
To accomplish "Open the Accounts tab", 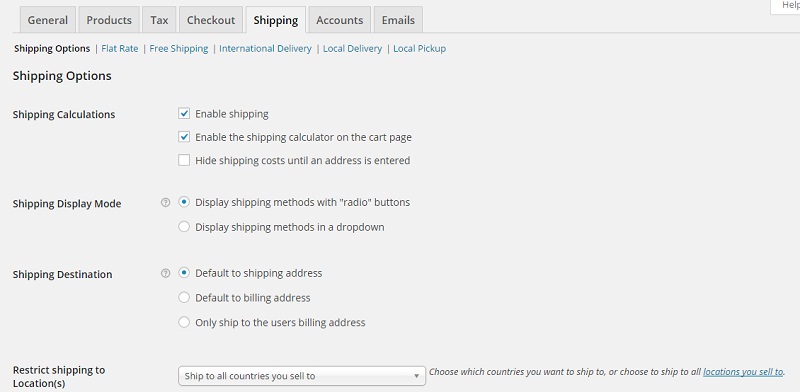I will (x=340, y=20).
